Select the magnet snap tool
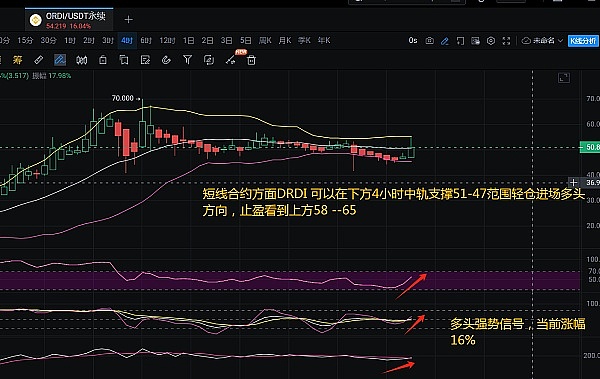This screenshot has width=600, height=379. (x=166, y=60)
